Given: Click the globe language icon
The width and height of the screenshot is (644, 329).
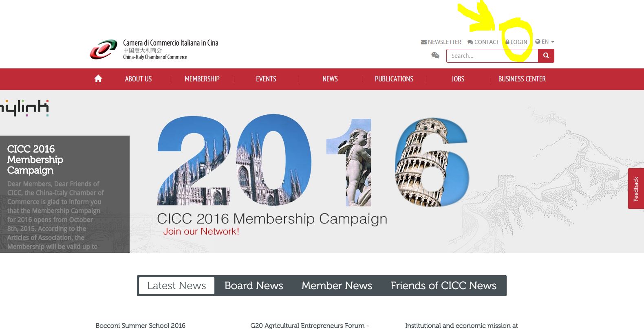Looking at the screenshot, I should 538,42.
